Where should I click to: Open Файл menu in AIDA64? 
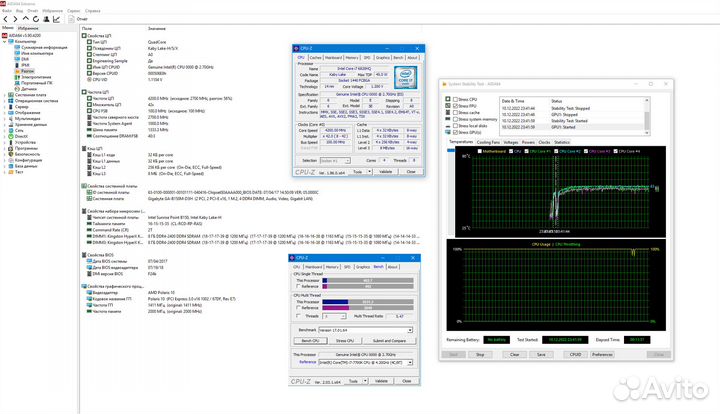[6, 11]
